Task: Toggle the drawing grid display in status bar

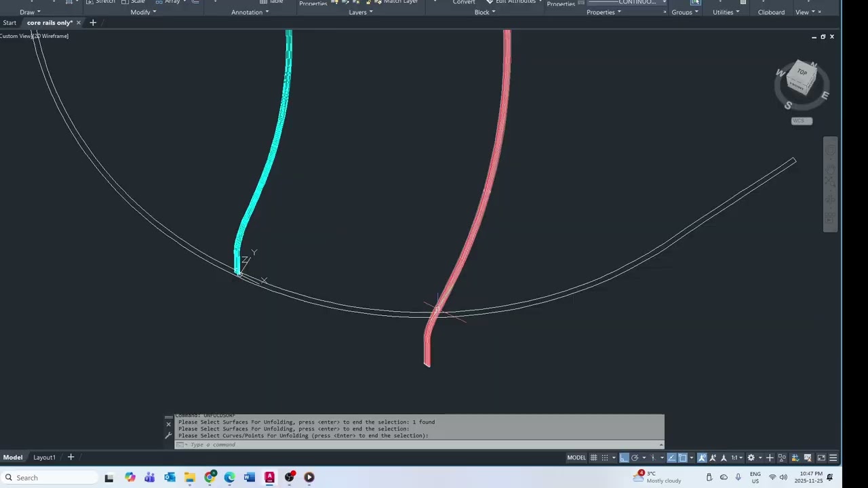Action: point(593,457)
